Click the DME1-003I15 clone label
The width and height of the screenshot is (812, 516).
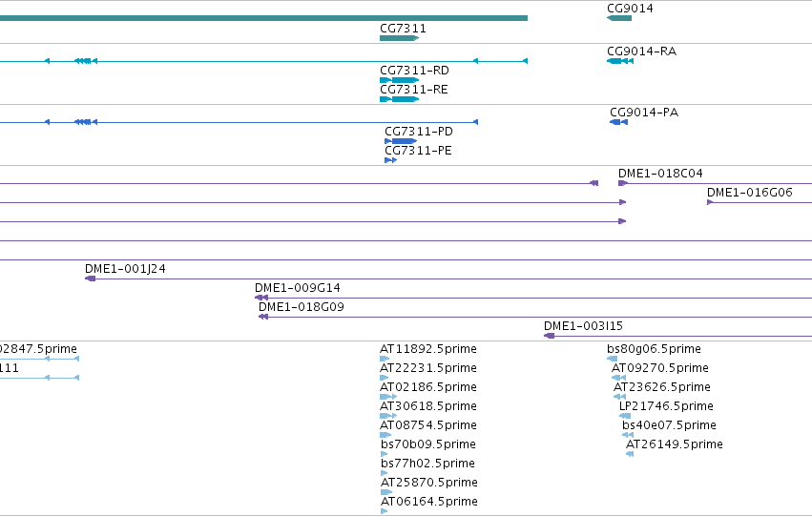583,326
